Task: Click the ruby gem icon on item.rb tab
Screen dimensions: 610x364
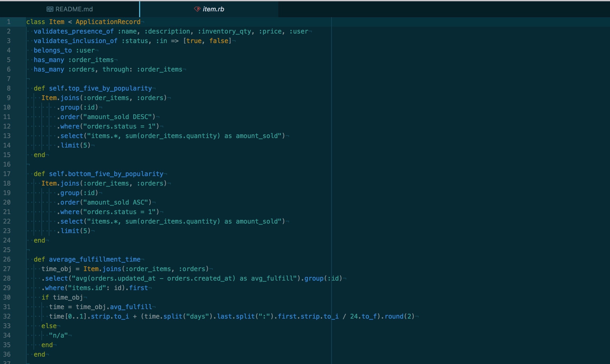Action: (197, 9)
